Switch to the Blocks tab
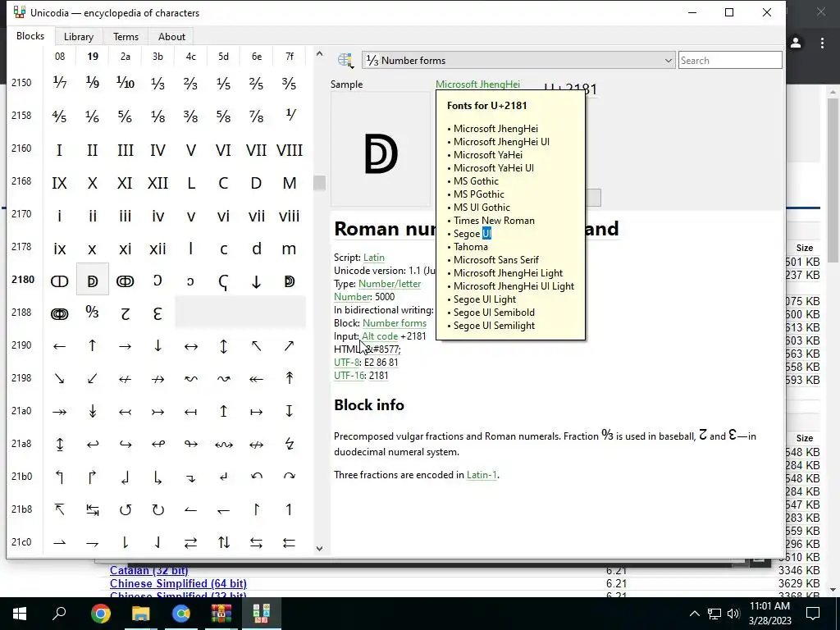 pyautogui.click(x=30, y=36)
